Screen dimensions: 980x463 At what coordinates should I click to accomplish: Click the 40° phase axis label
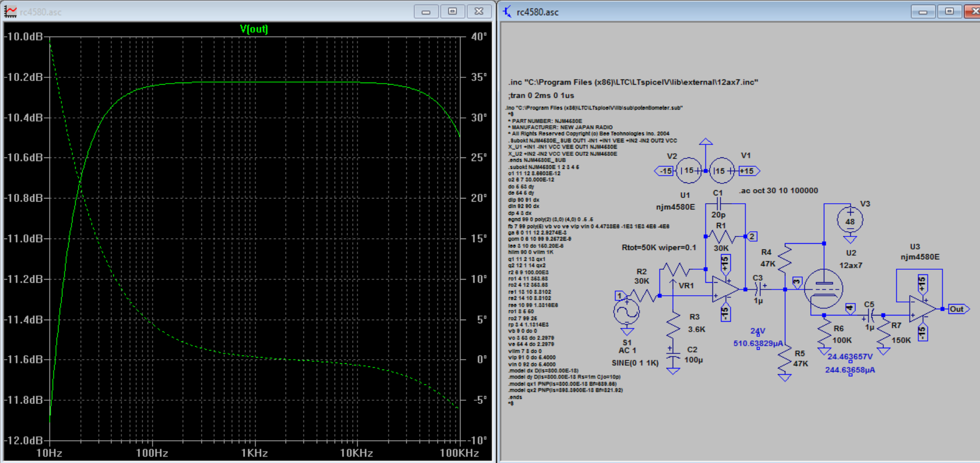479,36
